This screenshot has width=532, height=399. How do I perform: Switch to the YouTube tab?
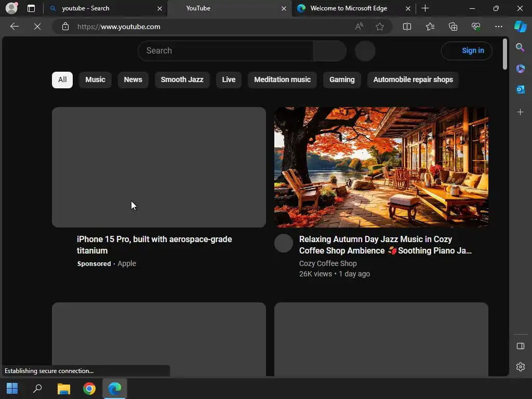pos(230,8)
